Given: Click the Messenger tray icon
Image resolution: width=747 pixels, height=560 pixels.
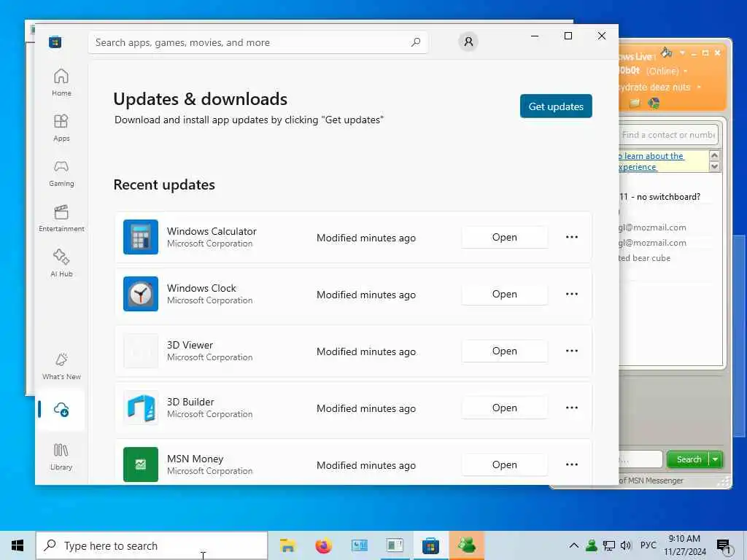Looking at the screenshot, I should pos(591,545).
